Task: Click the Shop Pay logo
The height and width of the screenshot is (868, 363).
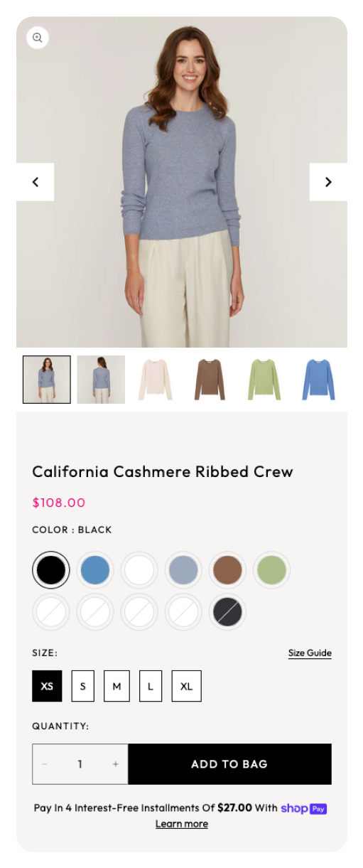Action: click(x=303, y=808)
